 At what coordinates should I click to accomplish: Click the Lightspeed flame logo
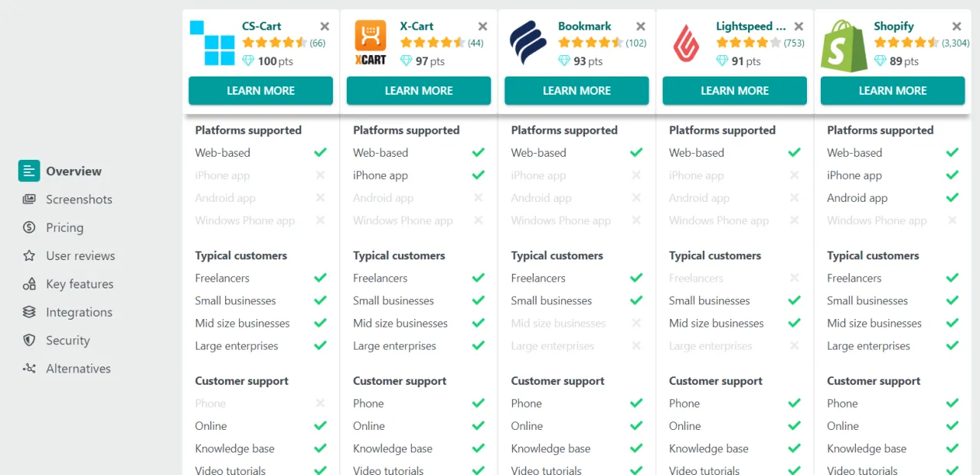click(x=686, y=44)
